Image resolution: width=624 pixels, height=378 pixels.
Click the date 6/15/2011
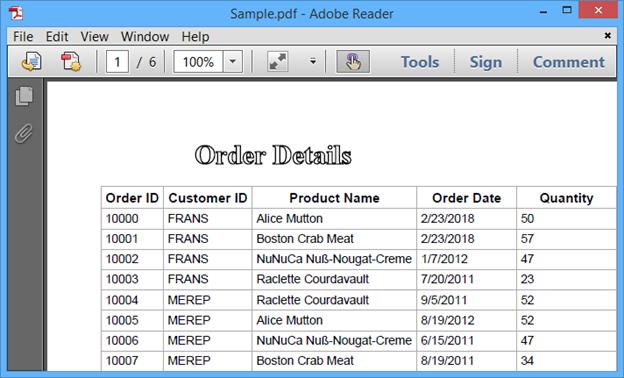click(x=447, y=341)
